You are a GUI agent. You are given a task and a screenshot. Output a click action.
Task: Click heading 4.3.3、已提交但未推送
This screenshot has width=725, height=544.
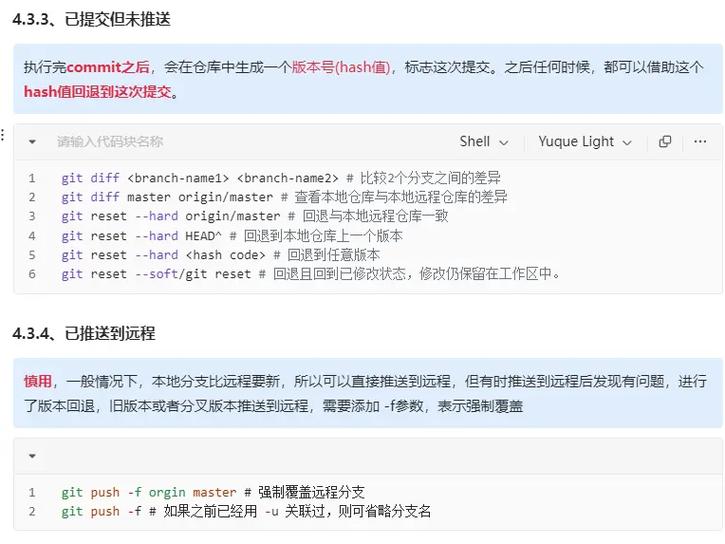92,19
